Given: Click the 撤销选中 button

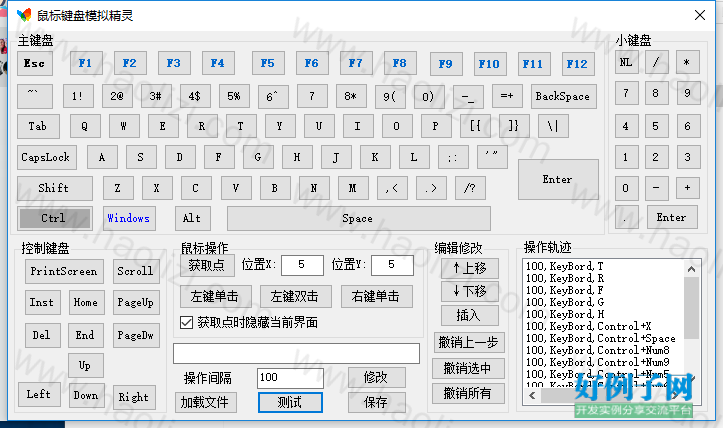Looking at the screenshot, I should [x=468, y=369].
